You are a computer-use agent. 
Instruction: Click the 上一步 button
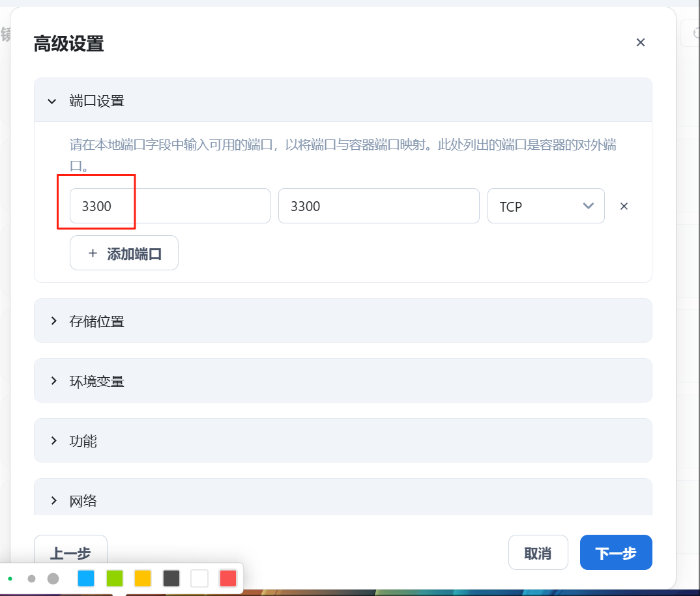[70, 550]
